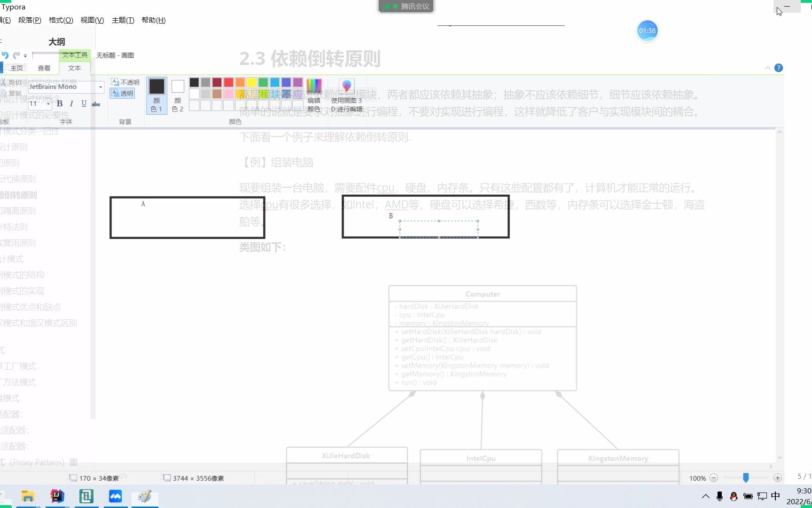The width and height of the screenshot is (812, 508).
Task: Enable the 透明 transparent background option
Action: click(x=122, y=93)
